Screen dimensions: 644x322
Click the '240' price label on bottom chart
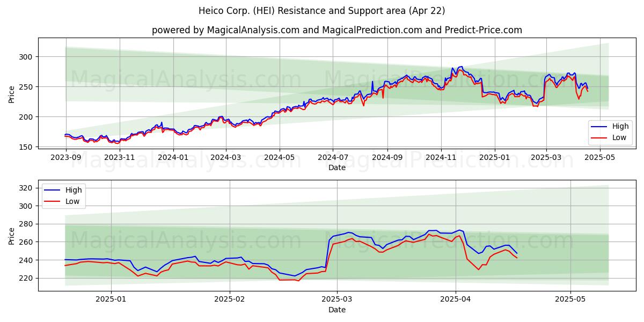(27, 260)
